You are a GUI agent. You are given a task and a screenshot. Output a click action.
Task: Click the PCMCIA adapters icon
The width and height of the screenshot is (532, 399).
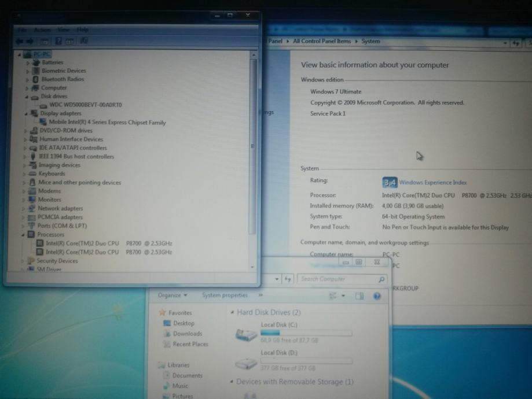coord(32,217)
